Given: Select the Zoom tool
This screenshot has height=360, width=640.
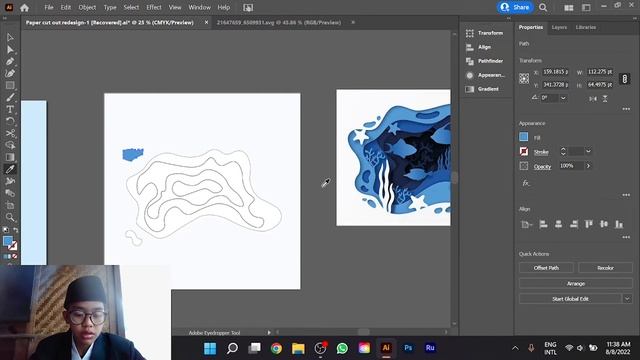Looking at the screenshot, I should [x=10, y=217].
